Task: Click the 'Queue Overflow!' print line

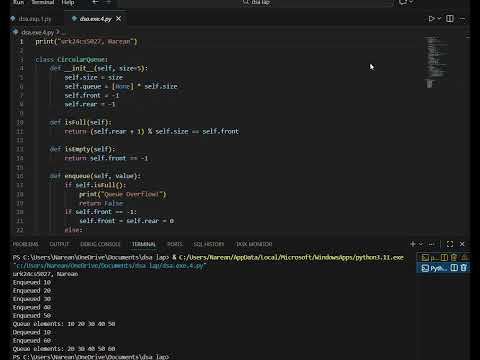Action: (x=123, y=194)
